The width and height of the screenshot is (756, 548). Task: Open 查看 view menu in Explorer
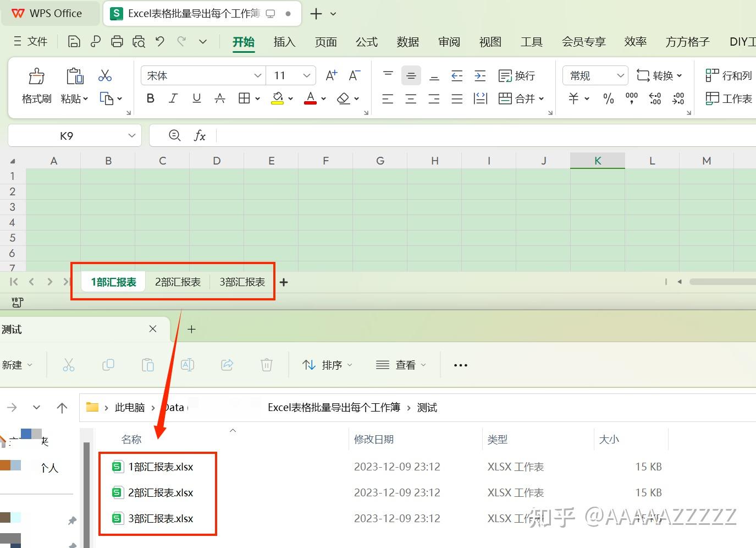pyautogui.click(x=401, y=365)
